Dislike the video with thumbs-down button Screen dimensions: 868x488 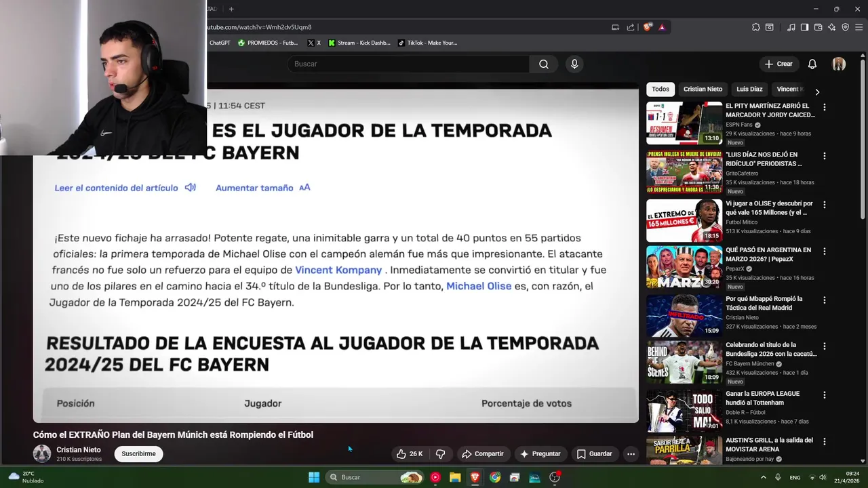coord(440,454)
